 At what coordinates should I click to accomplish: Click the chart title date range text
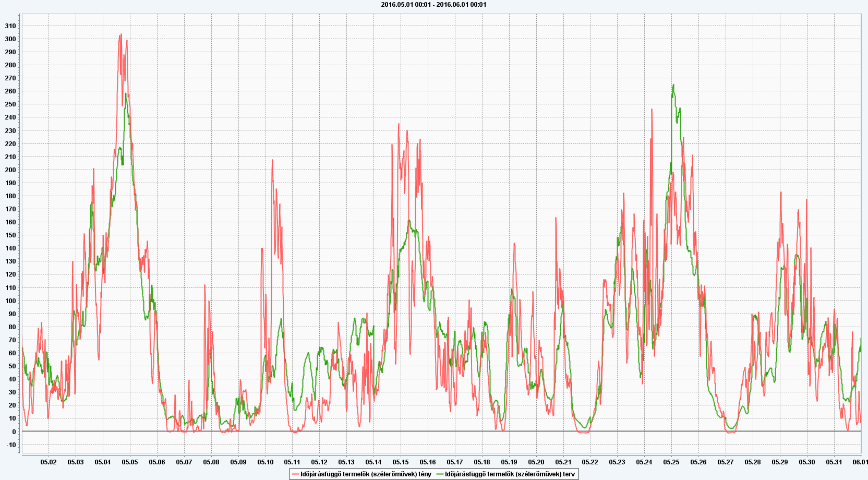433,5
